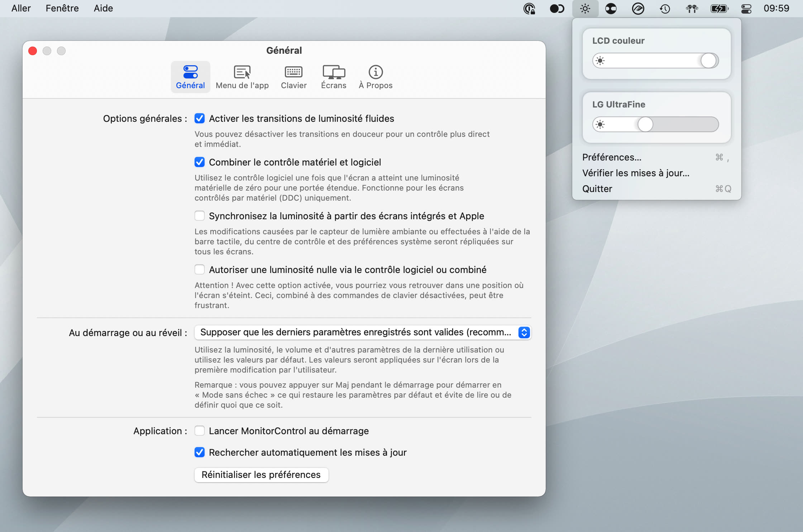Enable brightness sync from Apple displays

coord(200,216)
